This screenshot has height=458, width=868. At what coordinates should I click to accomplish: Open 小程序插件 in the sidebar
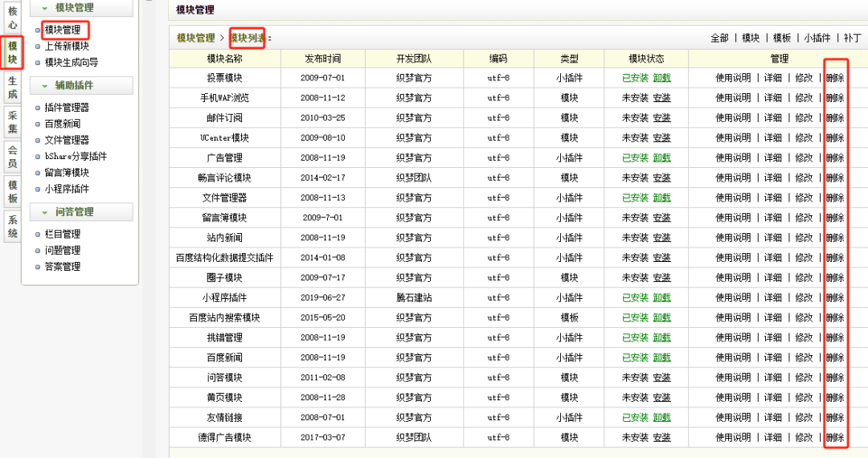point(67,189)
